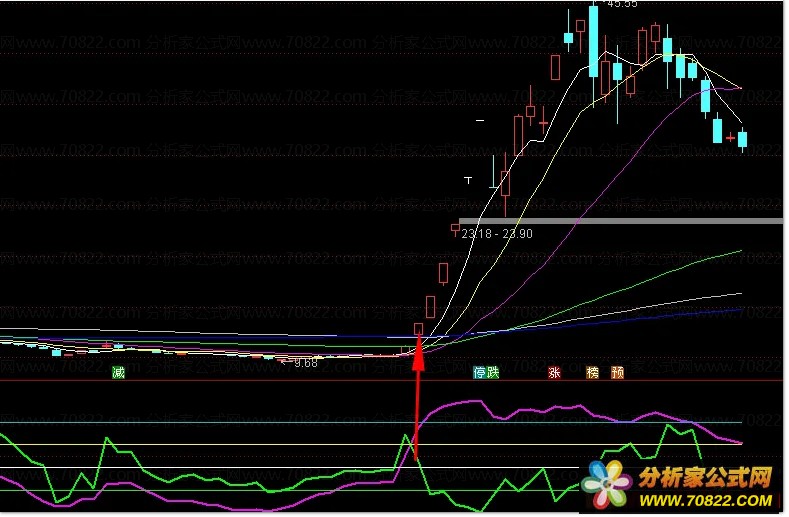Click the red 涨 marker icon
The width and height of the screenshot is (789, 517).
[554, 373]
